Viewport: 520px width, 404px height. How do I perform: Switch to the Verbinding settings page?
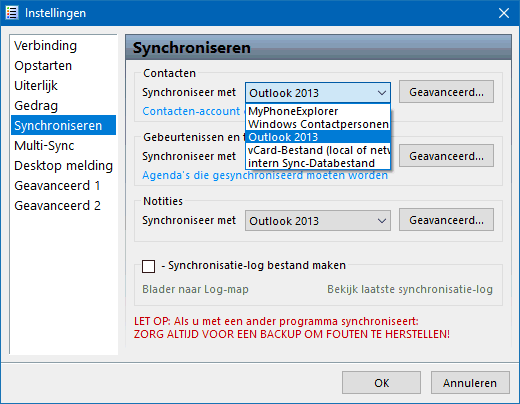[46, 46]
